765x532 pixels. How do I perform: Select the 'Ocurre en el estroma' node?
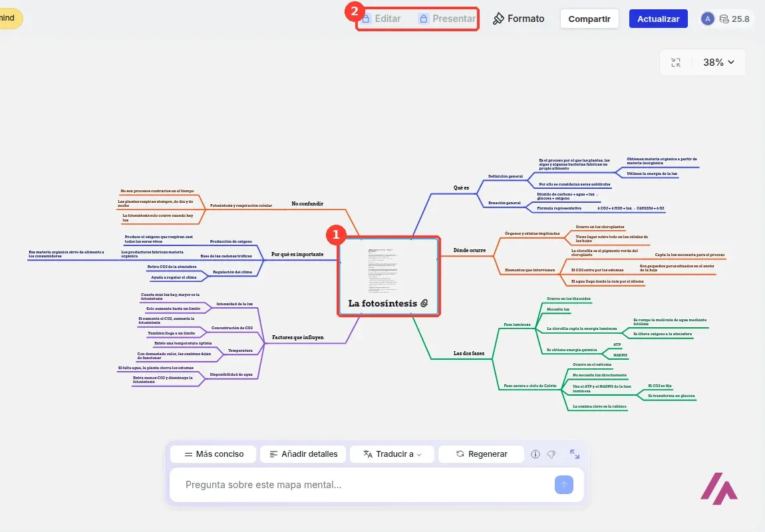tap(592, 364)
